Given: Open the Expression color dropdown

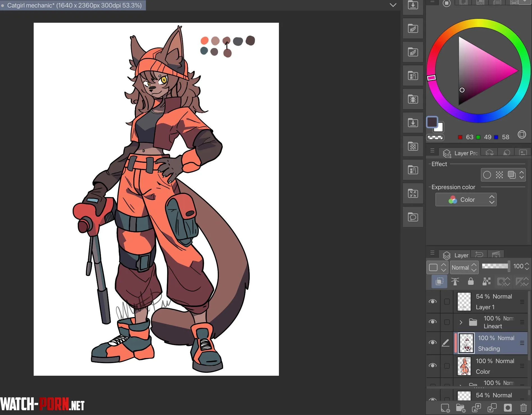Looking at the screenshot, I should (x=466, y=200).
